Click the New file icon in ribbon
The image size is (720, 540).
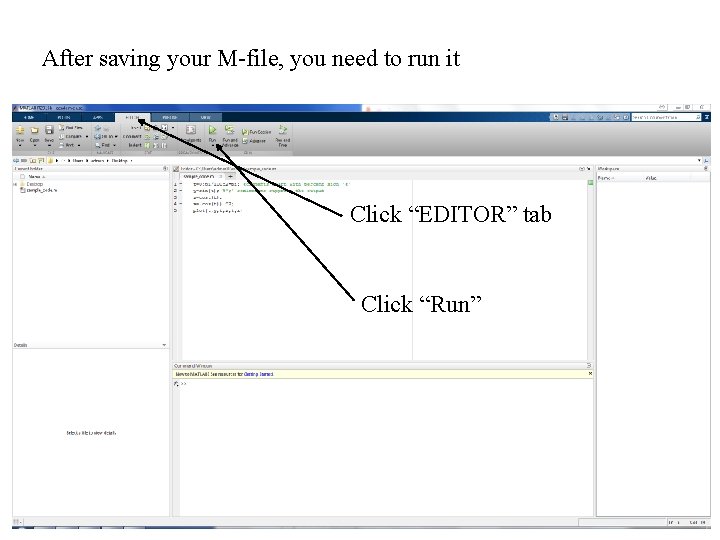[x=20, y=130]
